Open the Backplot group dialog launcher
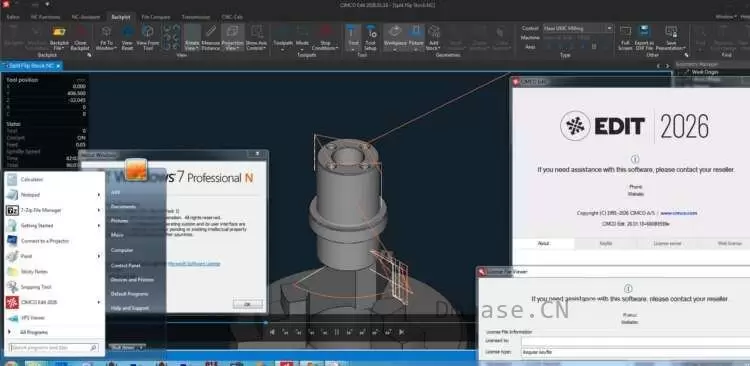 pos(89,55)
